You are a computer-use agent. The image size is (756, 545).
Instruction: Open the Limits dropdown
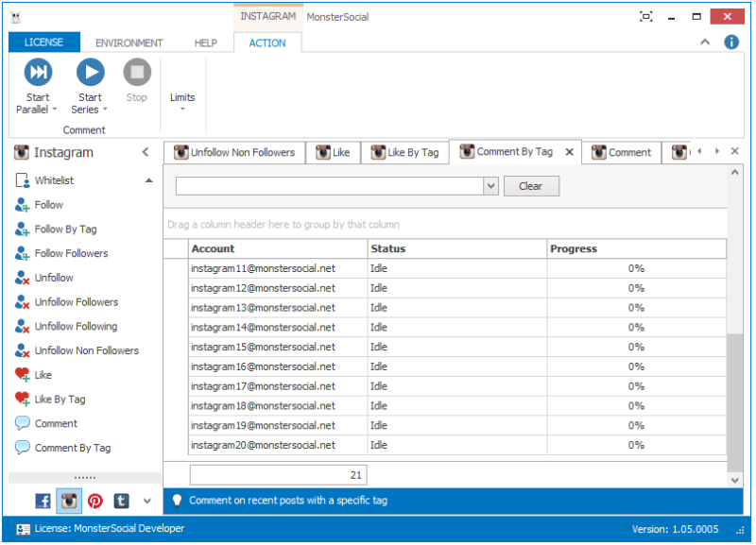(182, 103)
